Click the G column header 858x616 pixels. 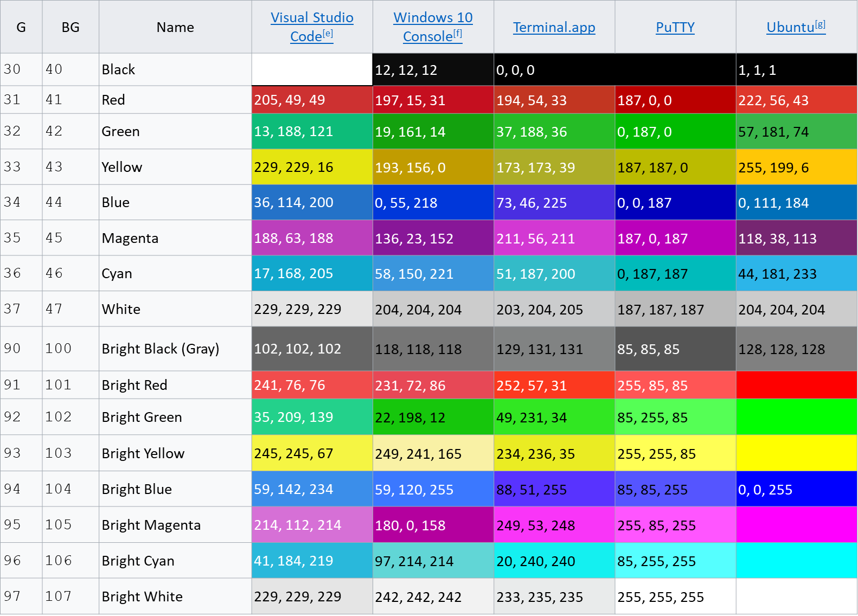(x=21, y=27)
